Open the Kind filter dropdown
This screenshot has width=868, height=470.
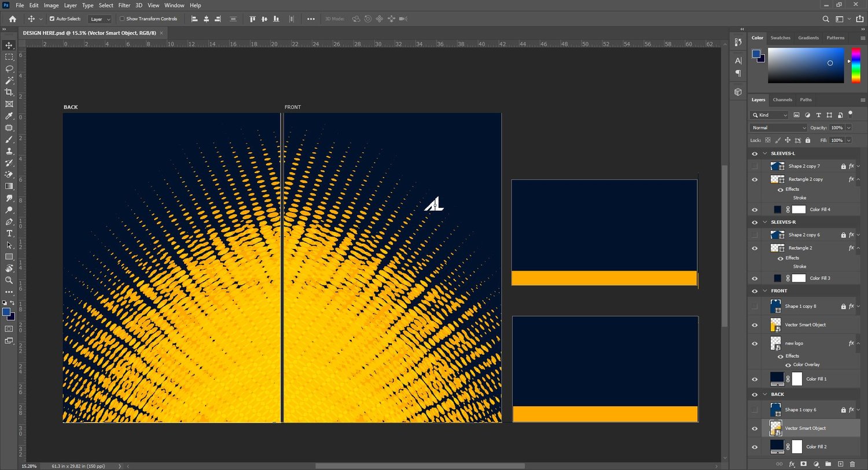coord(769,115)
